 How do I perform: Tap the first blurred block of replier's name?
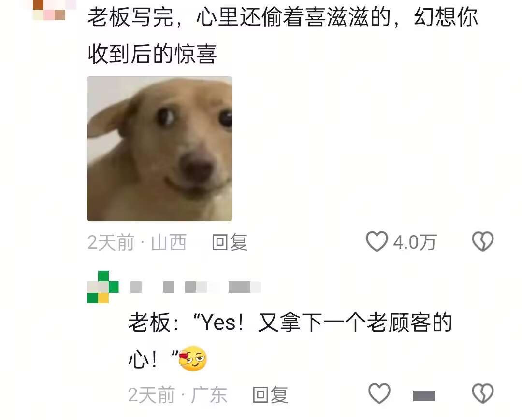(136, 287)
